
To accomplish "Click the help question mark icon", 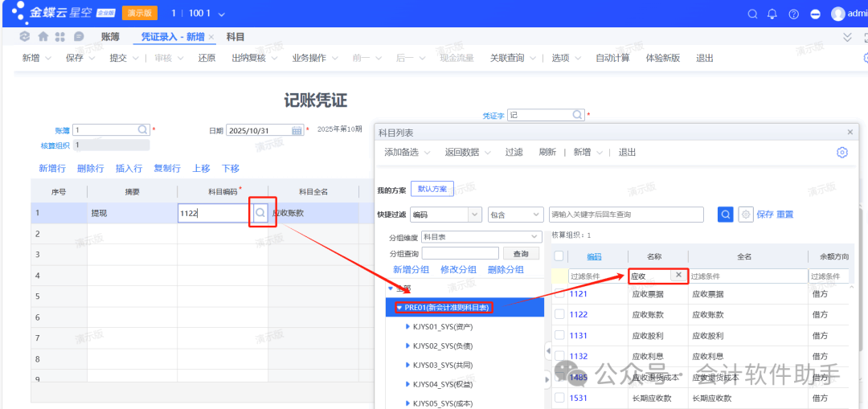I will 793,14.
